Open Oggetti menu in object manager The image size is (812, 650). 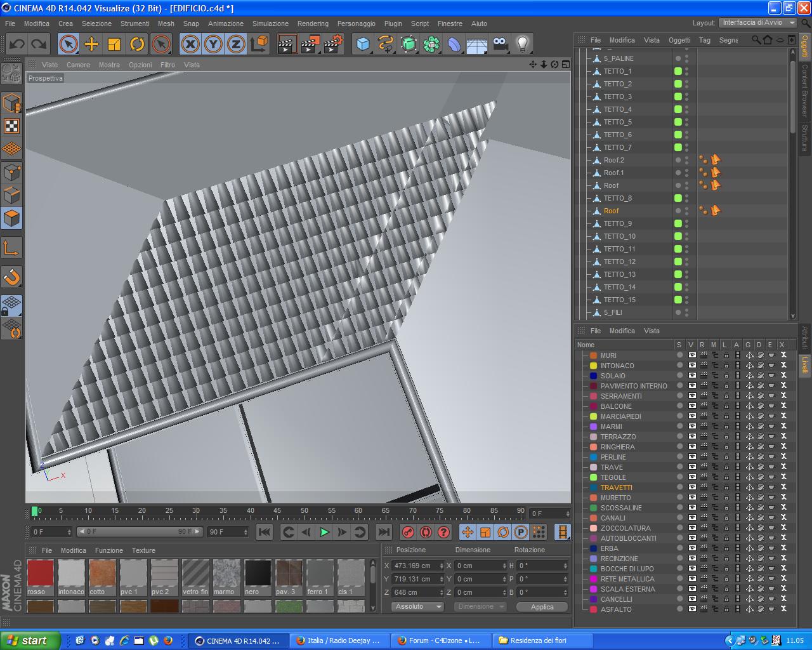pos(679,40)
